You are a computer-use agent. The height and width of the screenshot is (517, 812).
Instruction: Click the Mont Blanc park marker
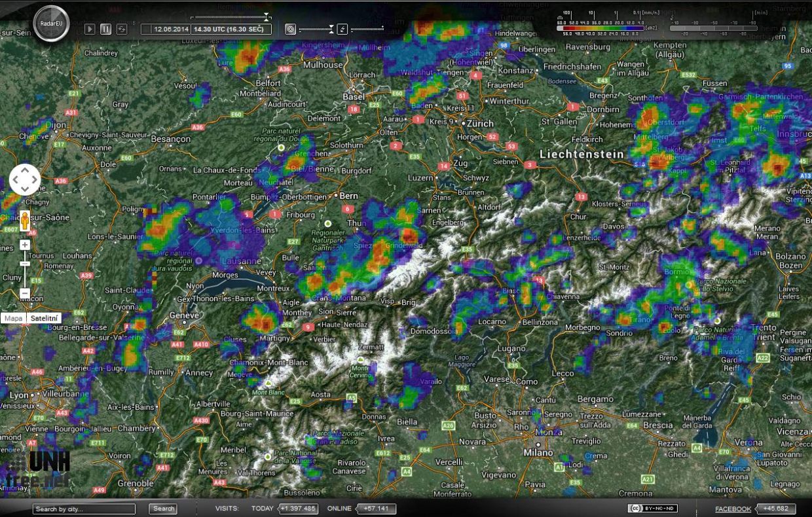point(267,382)
